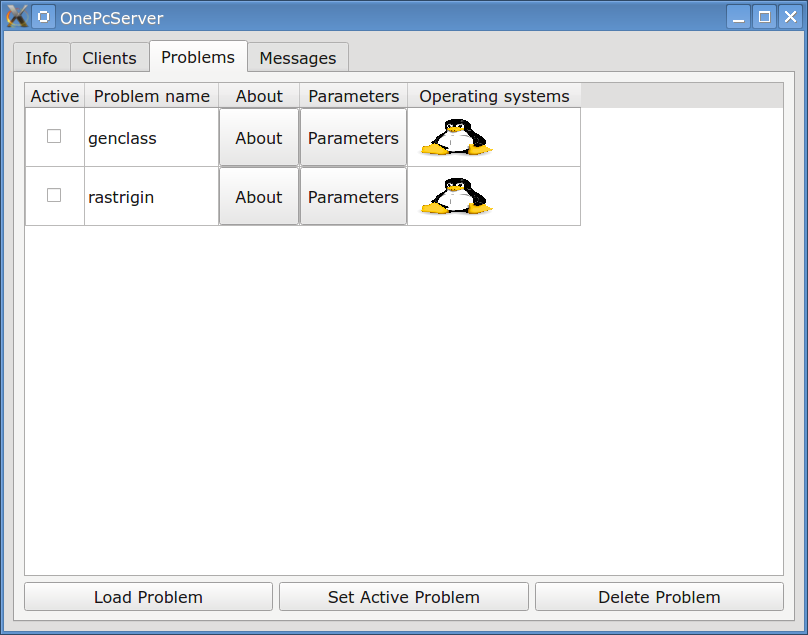Click the Linux penguin icon for rastrigin
808x635 pixels.
point(455,196)
